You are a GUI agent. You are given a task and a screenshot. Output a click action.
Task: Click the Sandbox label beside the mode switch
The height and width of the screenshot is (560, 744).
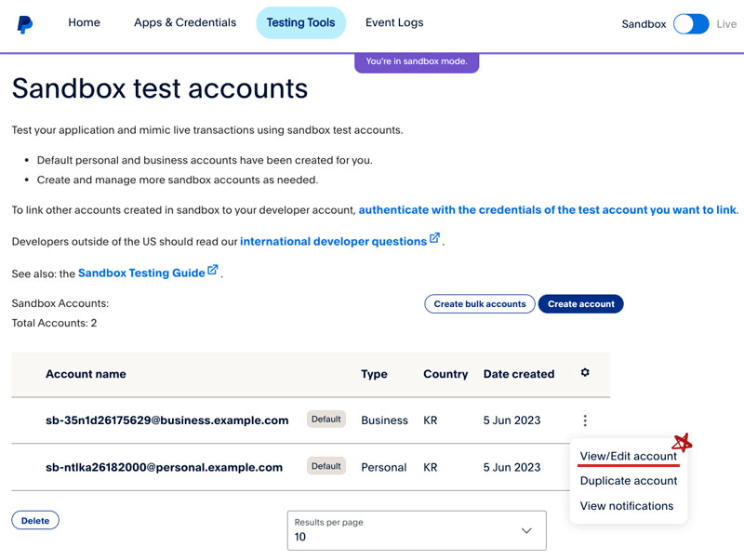(644, 24)
